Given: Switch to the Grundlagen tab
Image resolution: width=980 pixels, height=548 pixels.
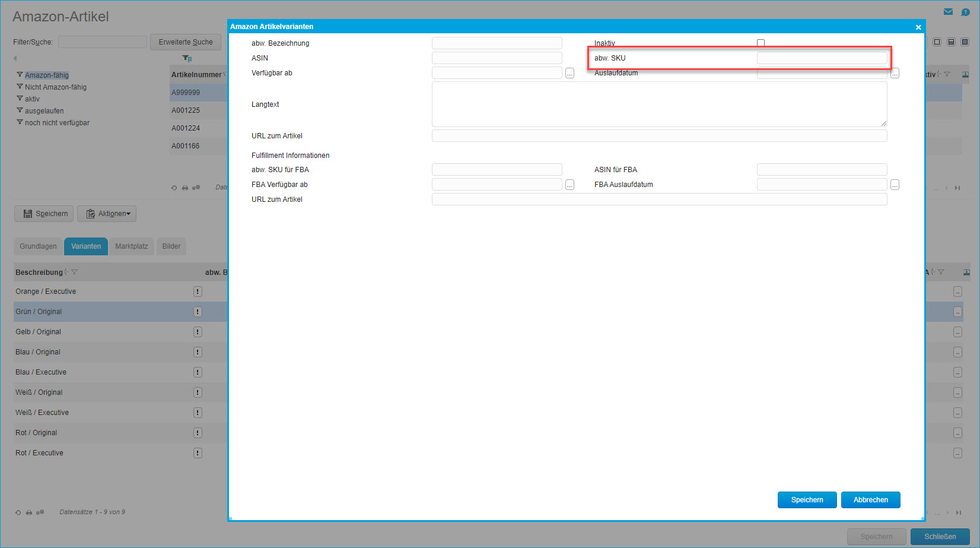Looking at the screenshot, I should (x=39, y=246).
